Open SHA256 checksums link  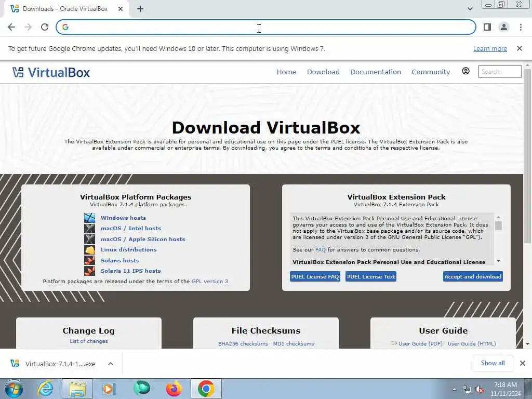(x=243, y=344)
